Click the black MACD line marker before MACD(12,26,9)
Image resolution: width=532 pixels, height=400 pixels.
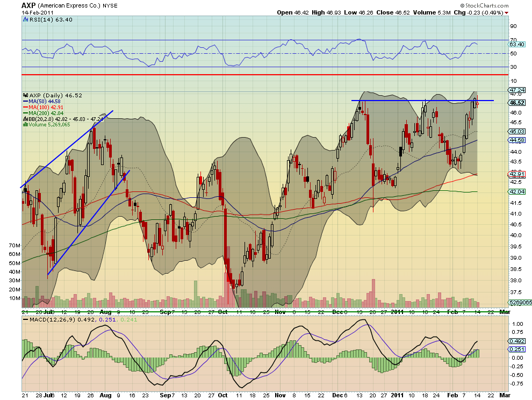pyautogui.click(x=25, y=320)
